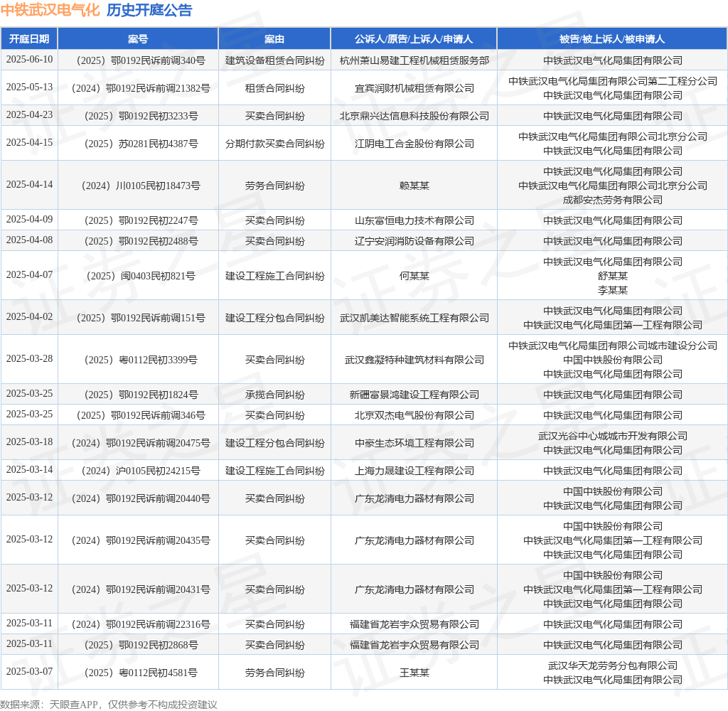
Task: Select date cell 2025-04-14
Action: [x=29, y=184]
